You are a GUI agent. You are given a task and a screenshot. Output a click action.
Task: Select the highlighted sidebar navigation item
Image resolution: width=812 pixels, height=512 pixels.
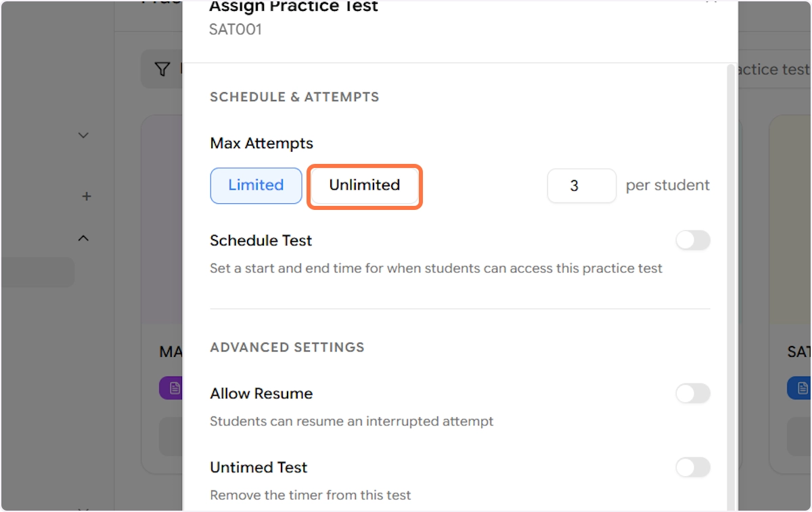coord(37,272)
